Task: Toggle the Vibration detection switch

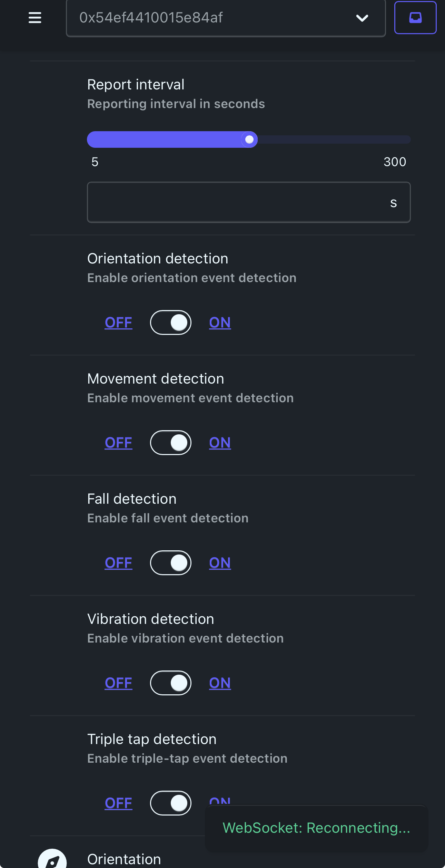Action: [x=171, y=683]
